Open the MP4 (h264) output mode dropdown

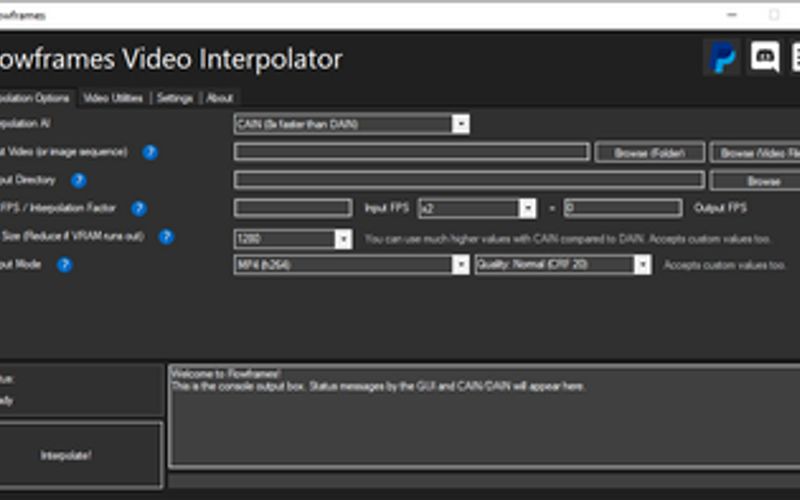(x=460, y=265)
